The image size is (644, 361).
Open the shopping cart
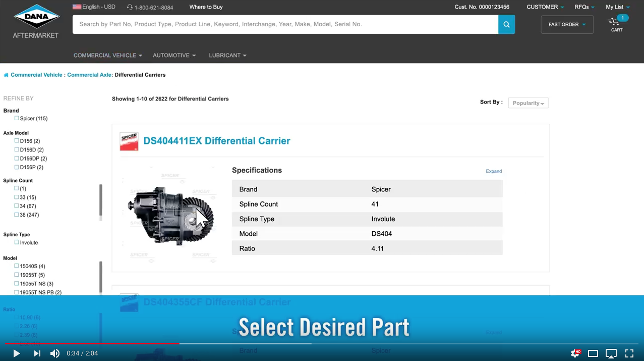616,23
